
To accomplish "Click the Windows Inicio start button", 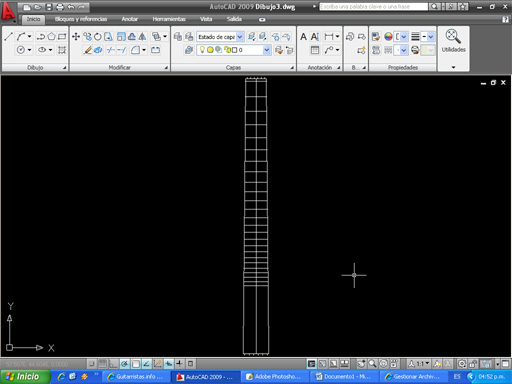I will pos(25,377).
